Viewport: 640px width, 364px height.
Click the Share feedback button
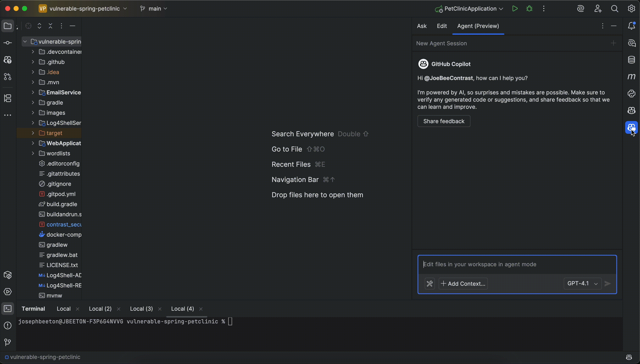444,121
